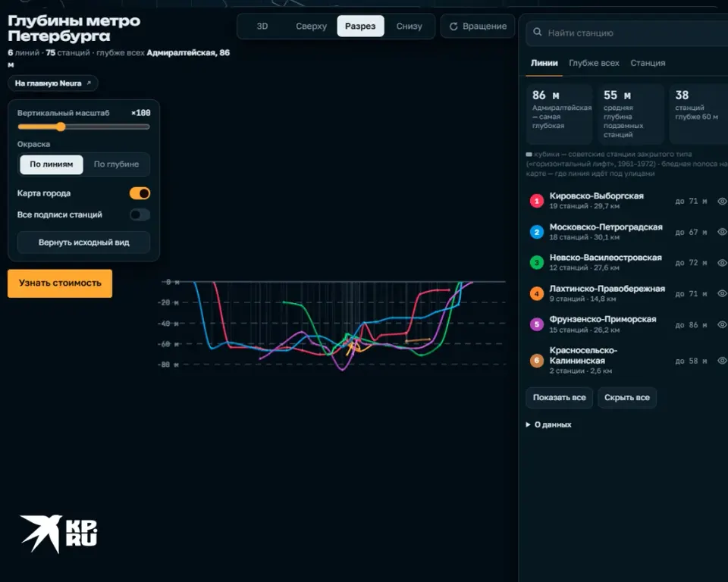Viewport: 728px width, 582px height.
Task: Switch to the Глубже всех tab
Action: click(x=594, y=63)
